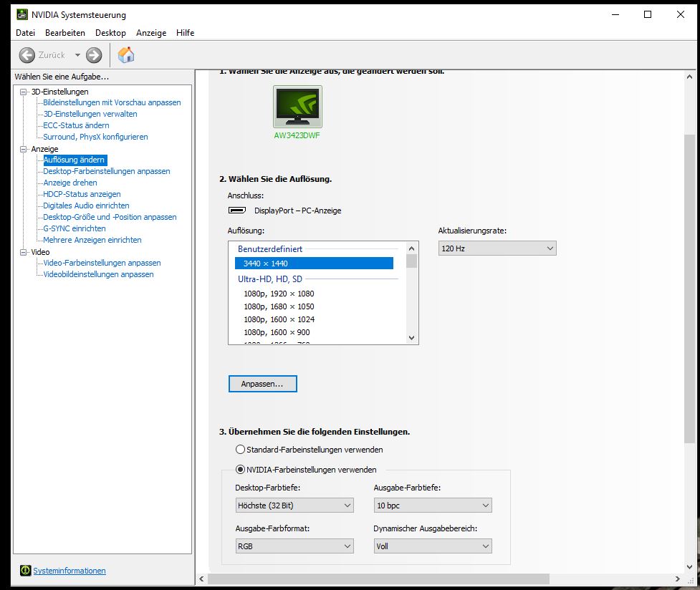Image resolution: width=700 pixels, height=590 pixels.
Task: Click the Home house icon
Action: 126,55
